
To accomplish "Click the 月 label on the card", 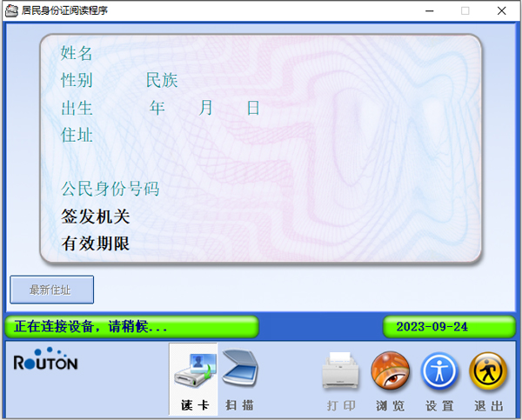I will pos(205,108).
